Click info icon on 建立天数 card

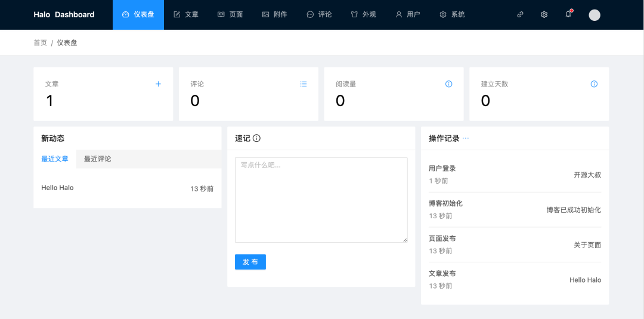tap(594, 84)
